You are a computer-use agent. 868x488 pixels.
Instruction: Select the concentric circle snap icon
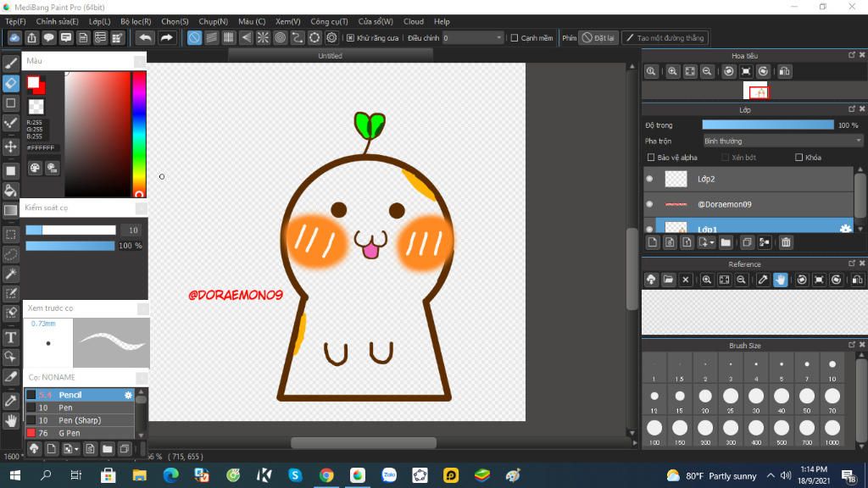click(x=280, y=37)
